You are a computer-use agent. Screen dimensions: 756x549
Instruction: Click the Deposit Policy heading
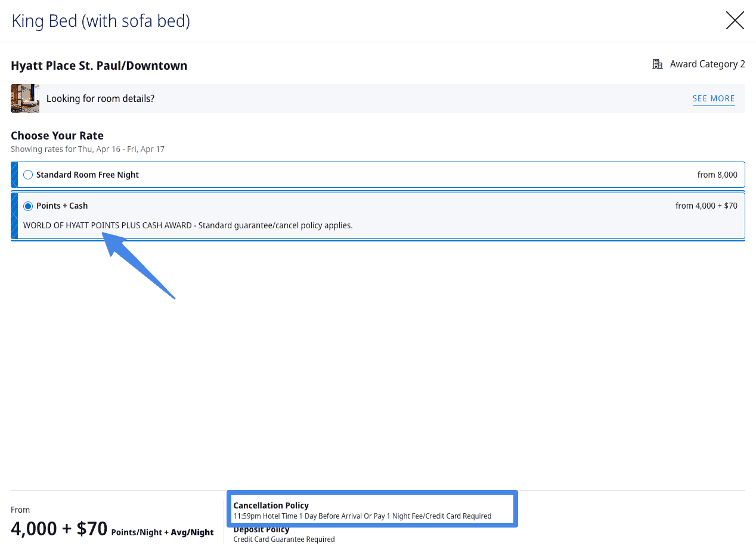click(261, 529)
